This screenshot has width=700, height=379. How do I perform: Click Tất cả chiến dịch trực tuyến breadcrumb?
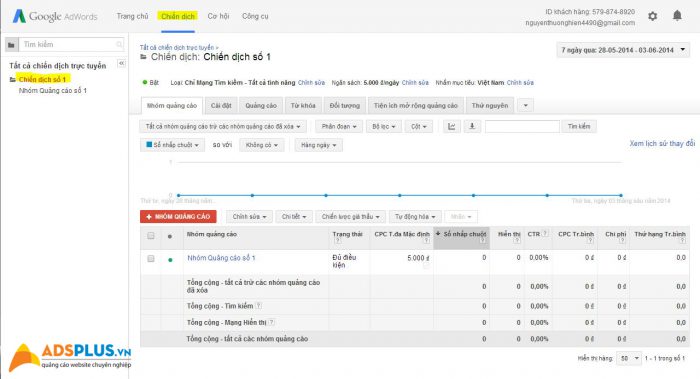(177, 47)
